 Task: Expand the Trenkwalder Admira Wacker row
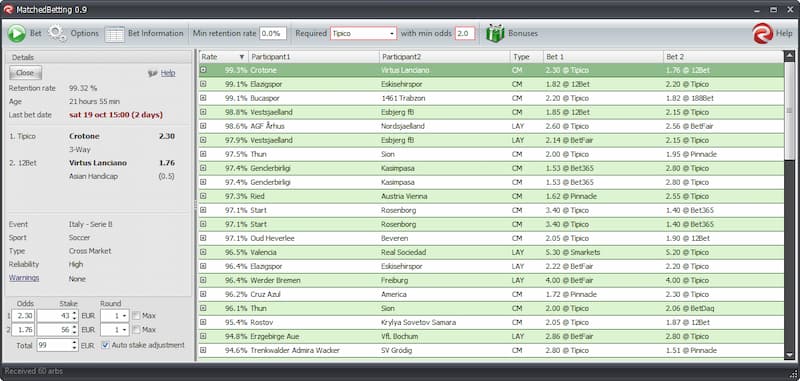203,350
